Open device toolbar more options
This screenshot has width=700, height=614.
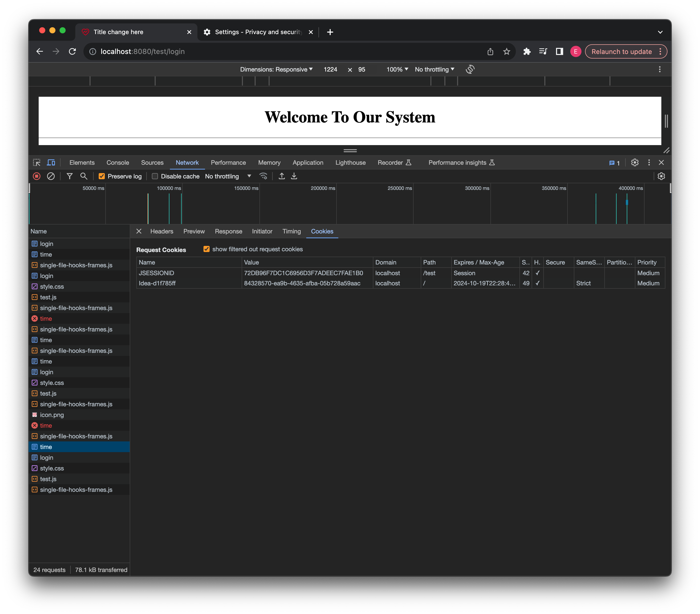[x=660, y=69]
